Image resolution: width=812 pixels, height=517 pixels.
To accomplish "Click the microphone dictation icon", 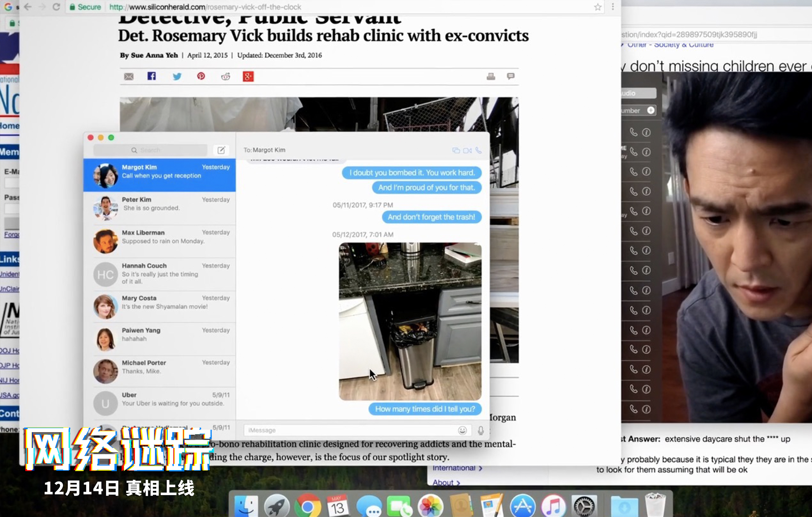I will point(481,430).
